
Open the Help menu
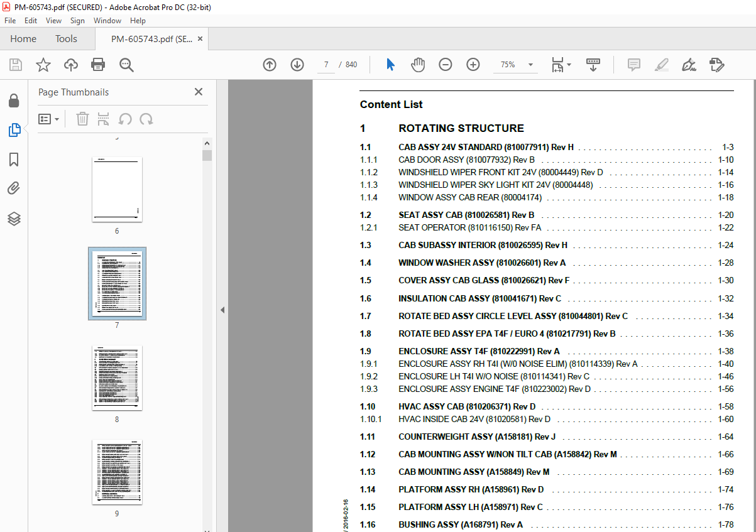click(138, 20)
